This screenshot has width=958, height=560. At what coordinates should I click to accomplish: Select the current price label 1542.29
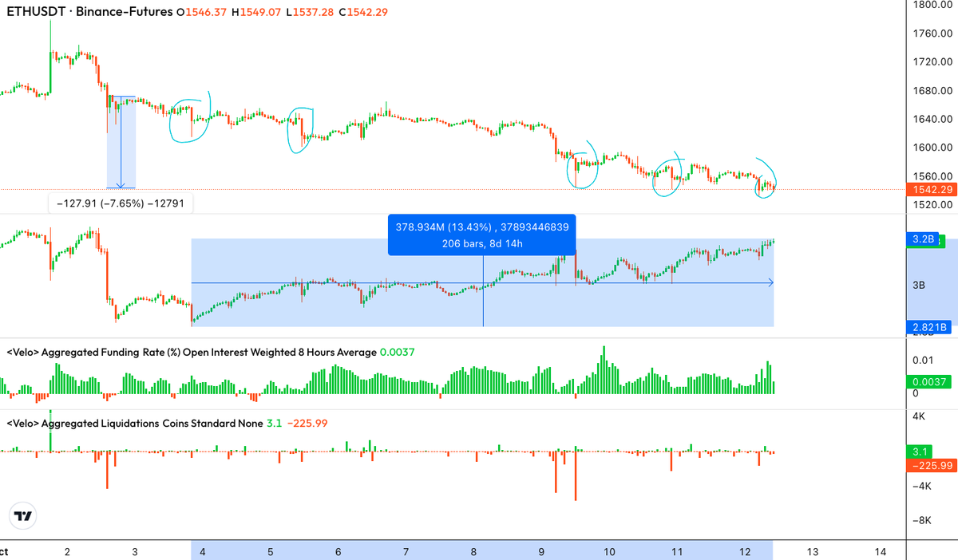pyautogui.click(x=931, y=190)
